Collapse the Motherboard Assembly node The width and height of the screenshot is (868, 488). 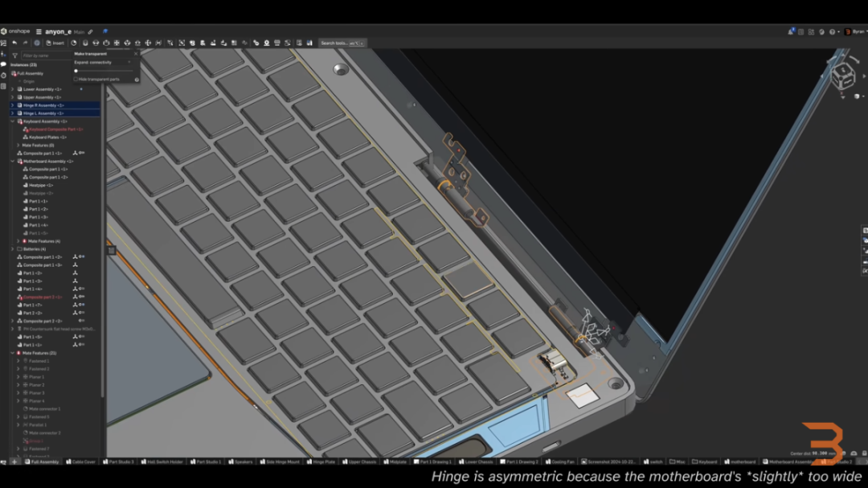(x=13, y=161)
